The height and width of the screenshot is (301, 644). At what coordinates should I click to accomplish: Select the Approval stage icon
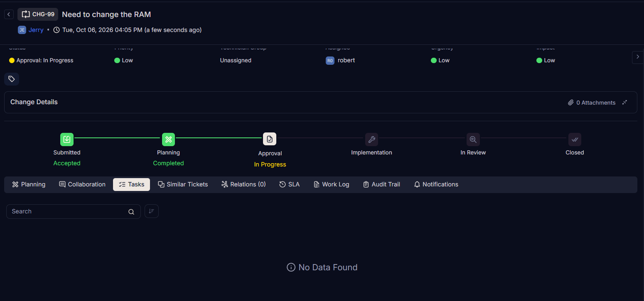point(270,139)
